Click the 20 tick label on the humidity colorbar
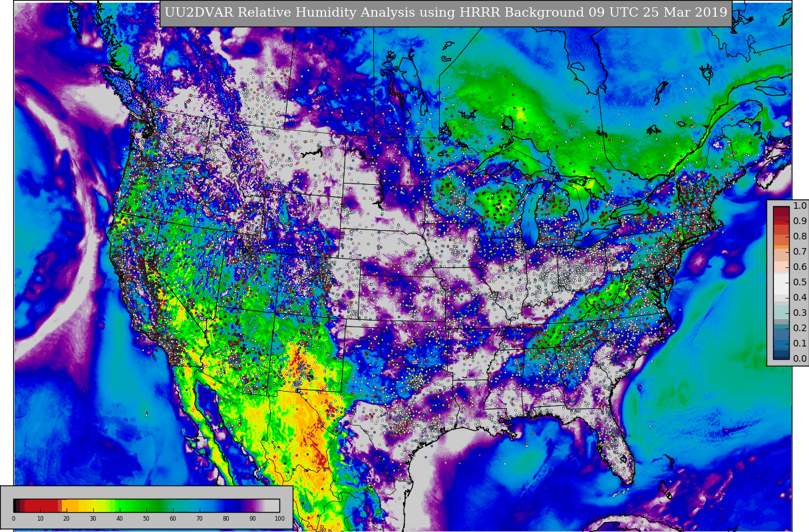This screenshot has height=532, width=809. pyautogui.click(x=67, y=519)
